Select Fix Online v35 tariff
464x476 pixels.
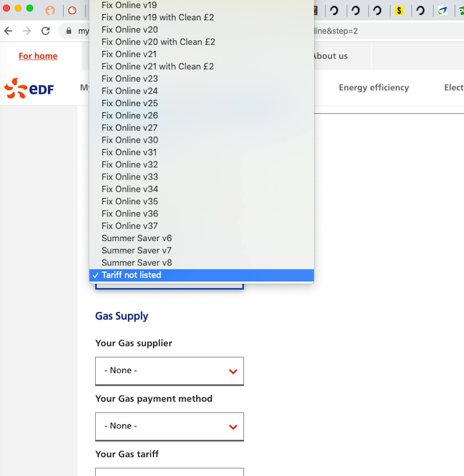(x=202, y=201)
